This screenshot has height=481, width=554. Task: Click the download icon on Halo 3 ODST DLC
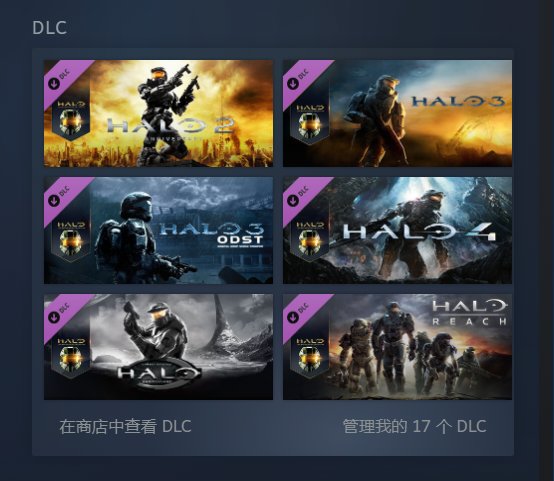54,201
